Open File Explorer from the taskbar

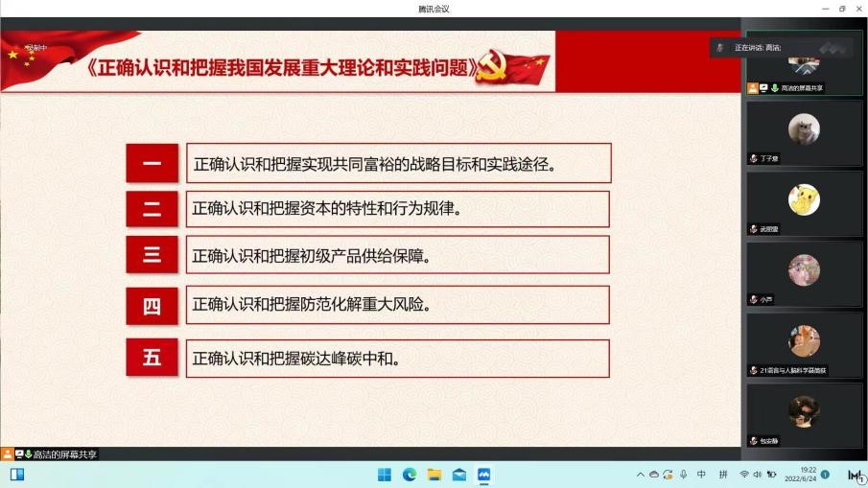pyautogui.click(x=434, y=475)
